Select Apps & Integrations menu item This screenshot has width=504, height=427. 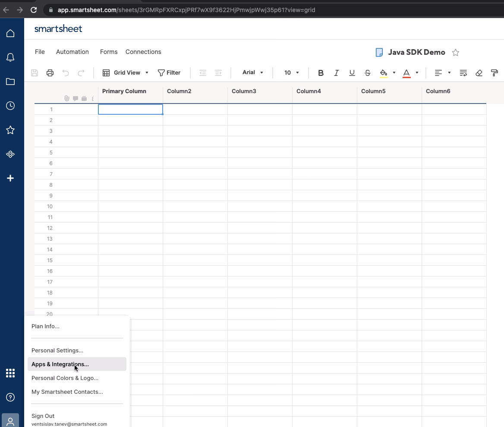pyautogui.click(x=60, y=364)
